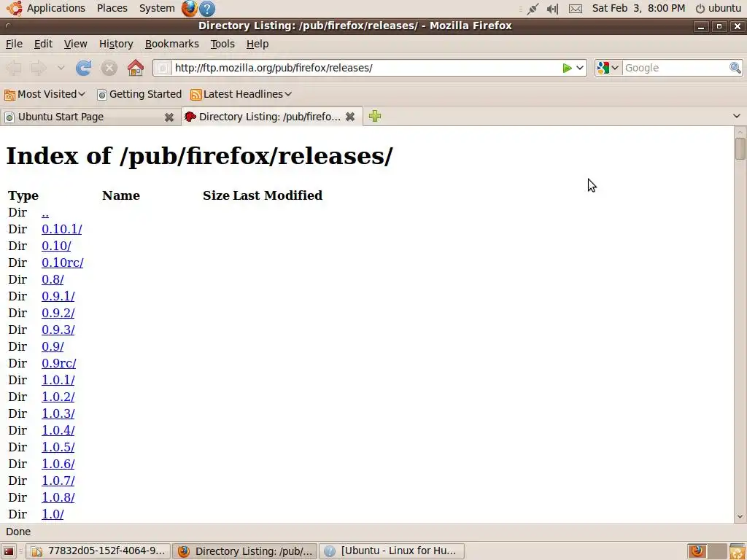The image size is (747, 560).
Task: Click the Firefox workspace switcher icon
Action: coord(697,551)
